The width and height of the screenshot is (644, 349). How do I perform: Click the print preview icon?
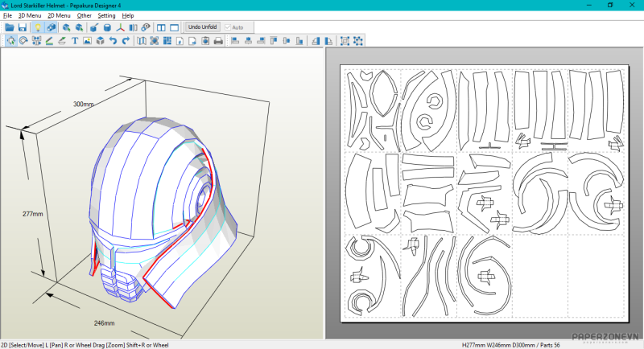coord(205,40)
